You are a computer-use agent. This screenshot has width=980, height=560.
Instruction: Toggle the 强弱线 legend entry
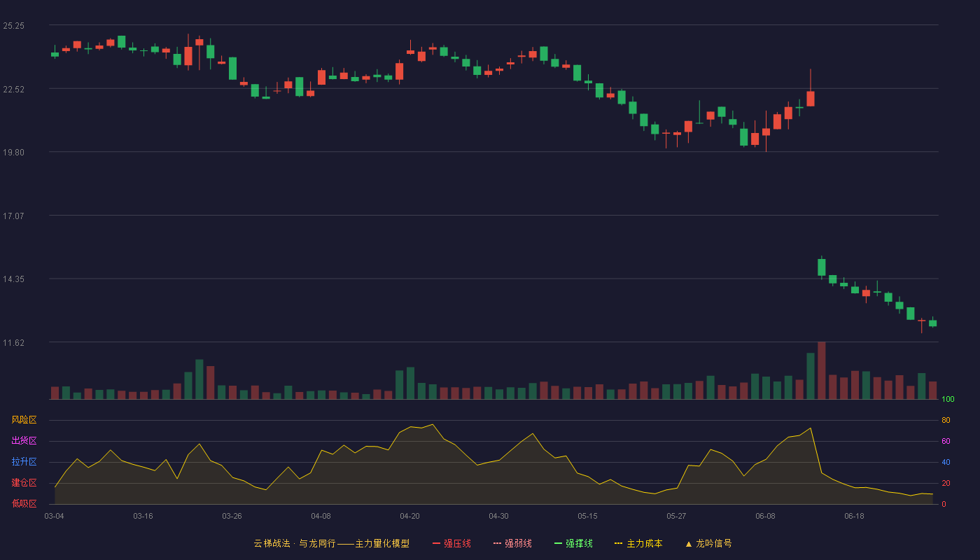pyautogui.click(x=512, y=543)
